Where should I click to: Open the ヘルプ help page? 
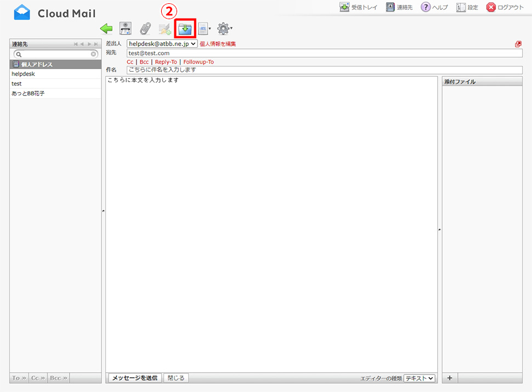(x=434, y=7)
